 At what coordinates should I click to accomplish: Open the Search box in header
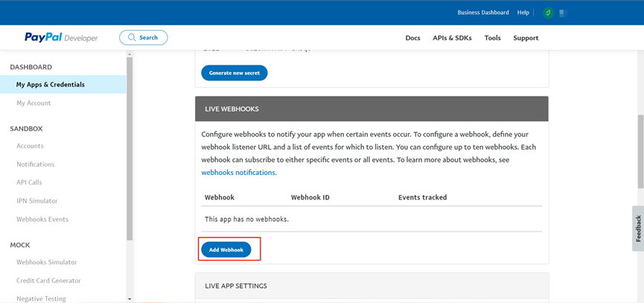(143, 37)
